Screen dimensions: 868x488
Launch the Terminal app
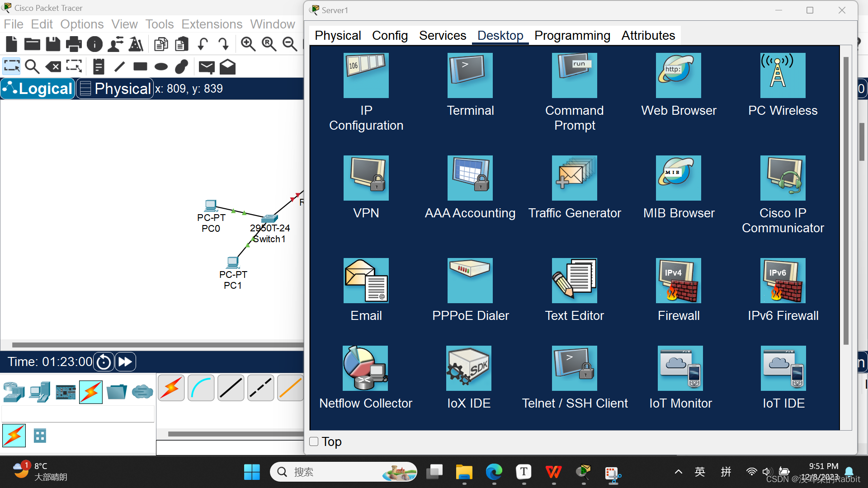(x=470, y=75)
